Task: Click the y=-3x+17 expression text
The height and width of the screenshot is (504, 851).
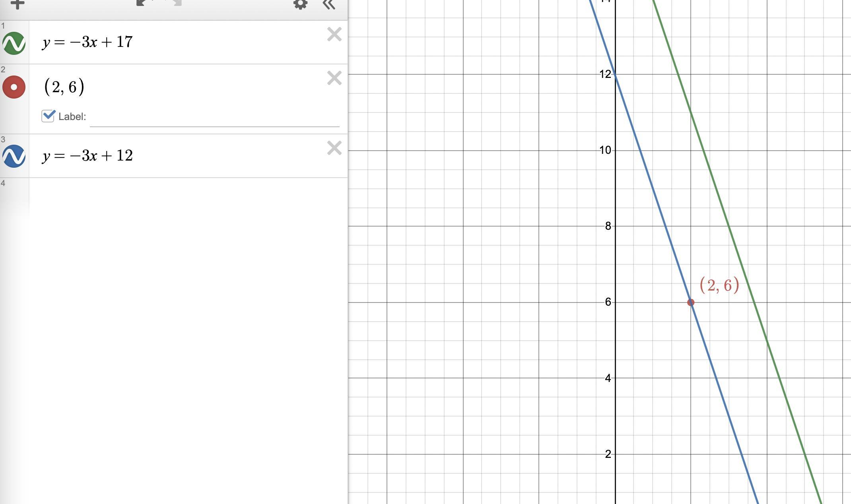Action: [87, 42]
